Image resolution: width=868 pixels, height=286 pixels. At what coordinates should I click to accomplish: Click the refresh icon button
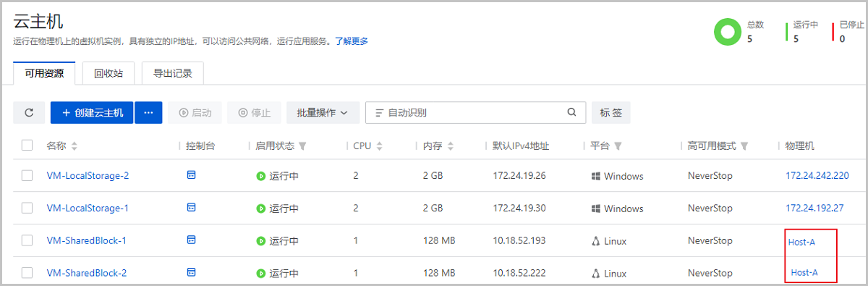tap(29, 113)
